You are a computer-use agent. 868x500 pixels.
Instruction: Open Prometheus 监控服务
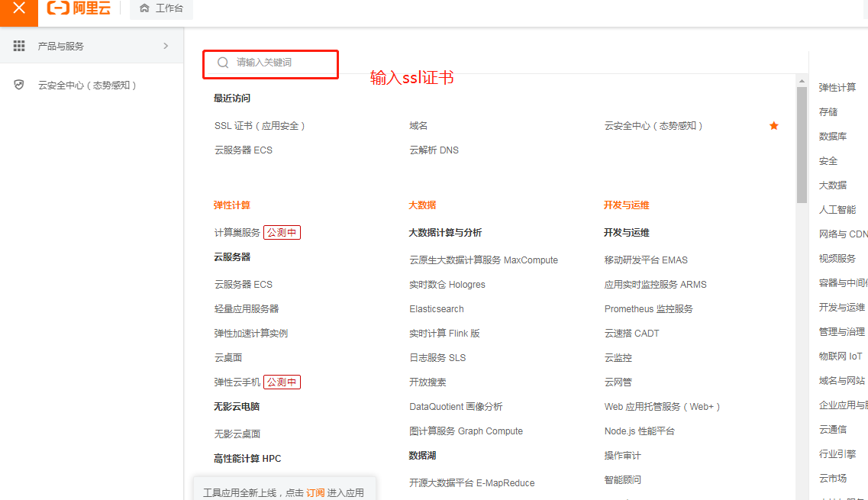tap(649, 309)
